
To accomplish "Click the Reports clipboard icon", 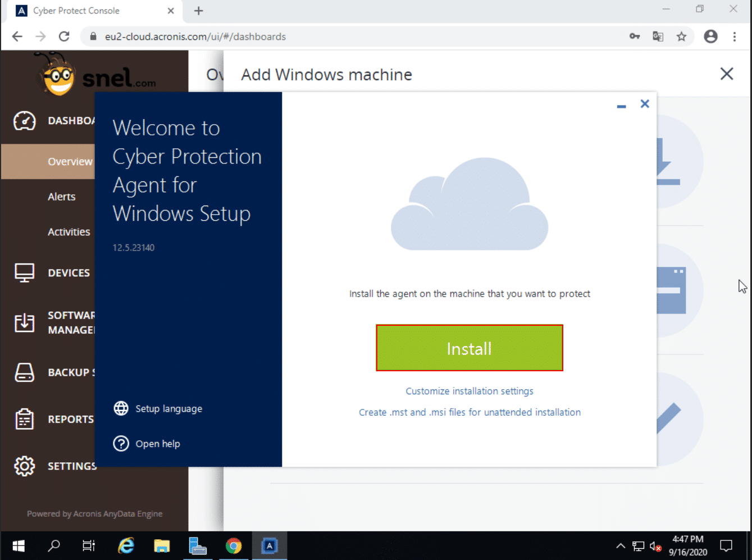I will pyautogui.click(x=25, y=419).
